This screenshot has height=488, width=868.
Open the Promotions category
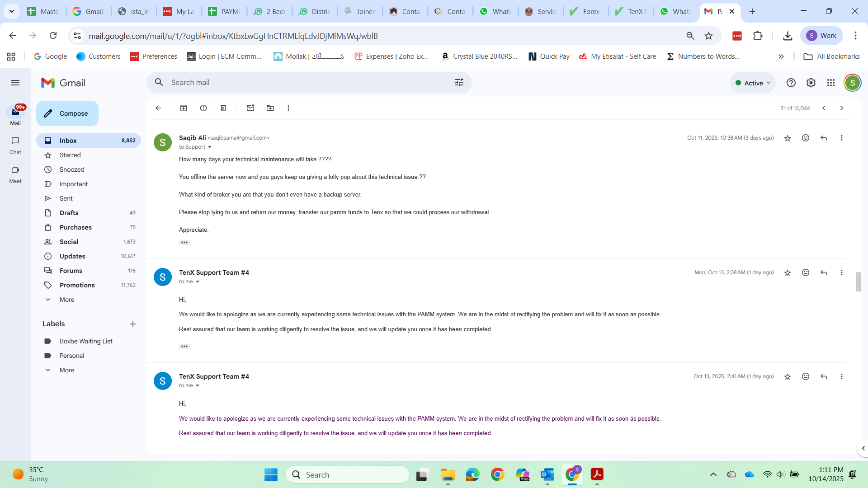click(77, 285)
